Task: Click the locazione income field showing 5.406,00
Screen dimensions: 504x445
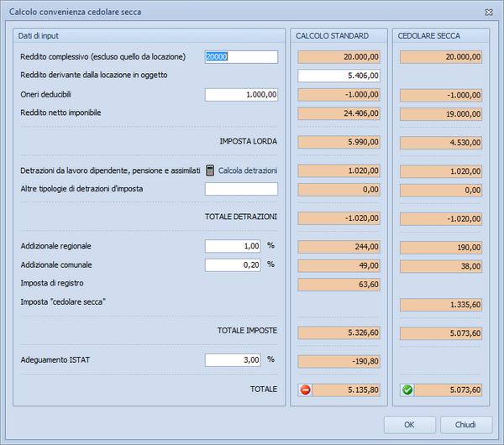Action: pos(339,76)
